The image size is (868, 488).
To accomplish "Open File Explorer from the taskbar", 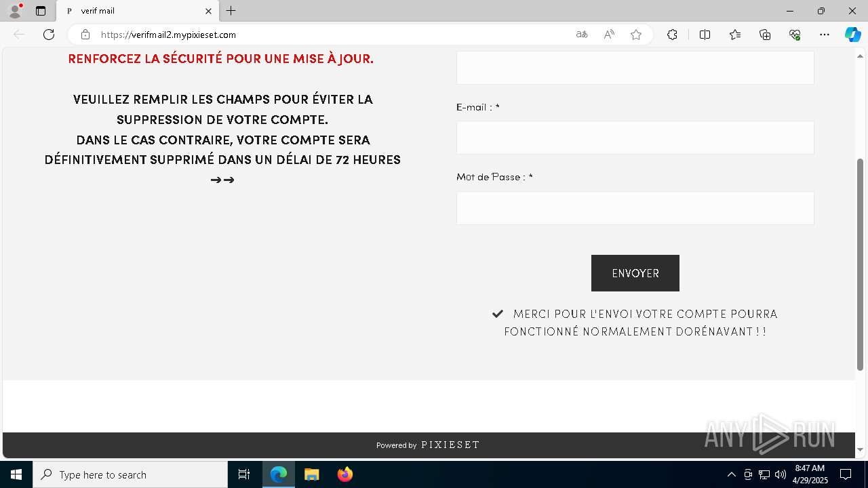I will click(311, 474).
